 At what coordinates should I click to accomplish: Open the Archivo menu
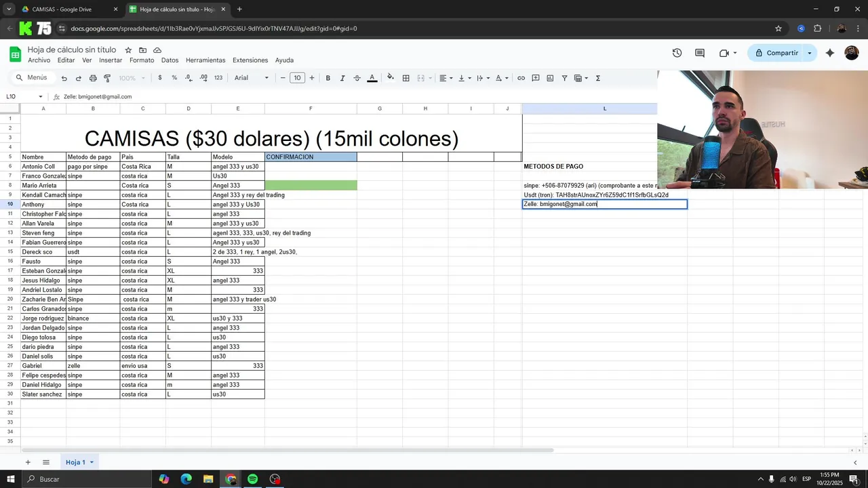click(x=39, y=60)
